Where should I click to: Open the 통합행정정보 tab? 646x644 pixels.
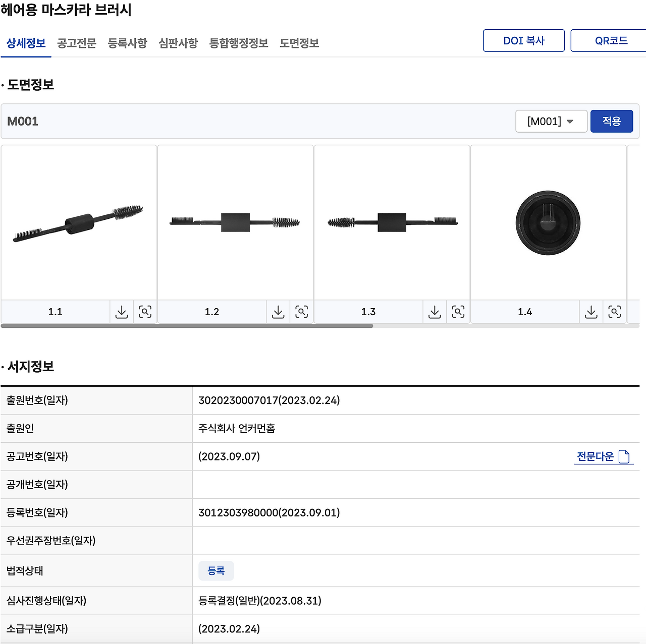pyautogui.click(x=238, y=43)
